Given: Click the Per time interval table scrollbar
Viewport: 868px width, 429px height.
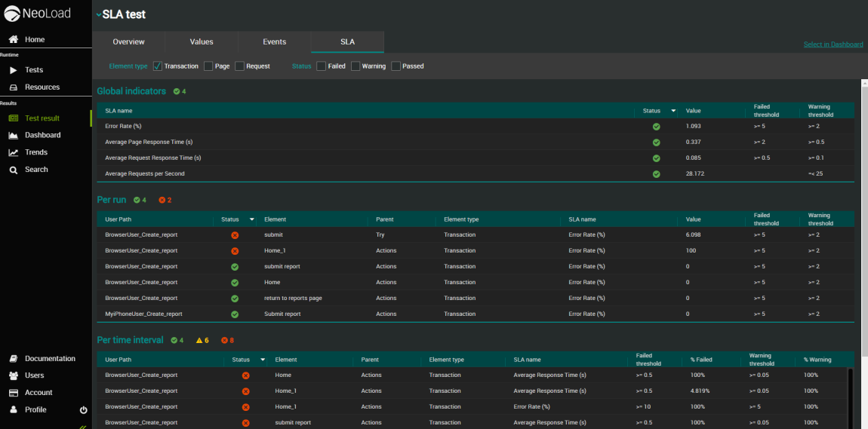Looking at the screenshot, I should click(851, 396).
